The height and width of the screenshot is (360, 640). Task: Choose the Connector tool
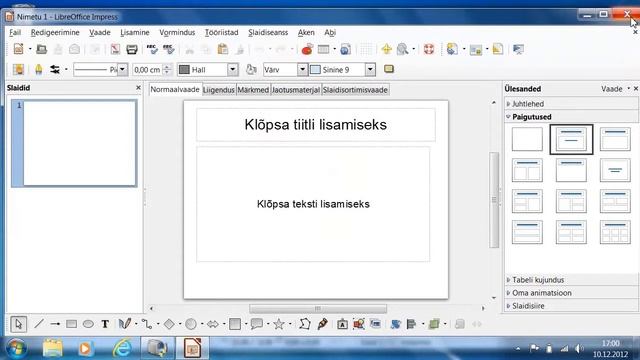[147, 324]
